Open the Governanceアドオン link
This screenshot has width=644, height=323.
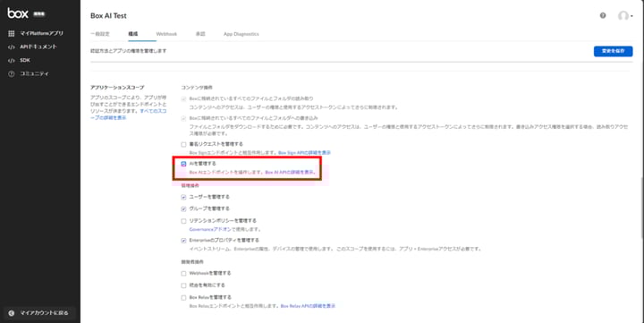tap(210, 229)
